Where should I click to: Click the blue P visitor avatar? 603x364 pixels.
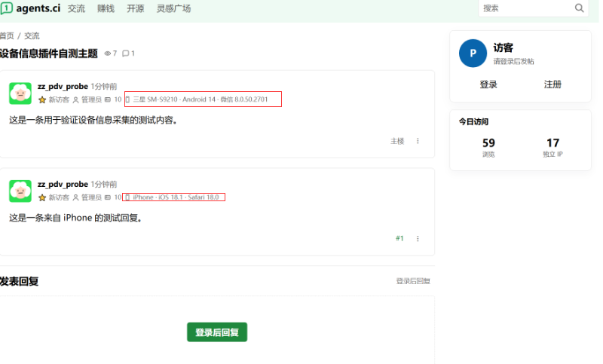point(473,54)
